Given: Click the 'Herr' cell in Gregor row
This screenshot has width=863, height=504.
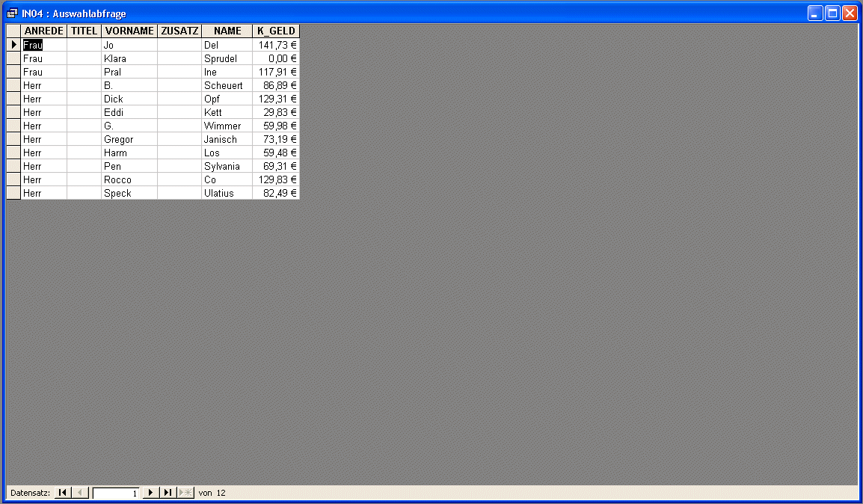Looking at the screenshot, I should tap(43, 139).
